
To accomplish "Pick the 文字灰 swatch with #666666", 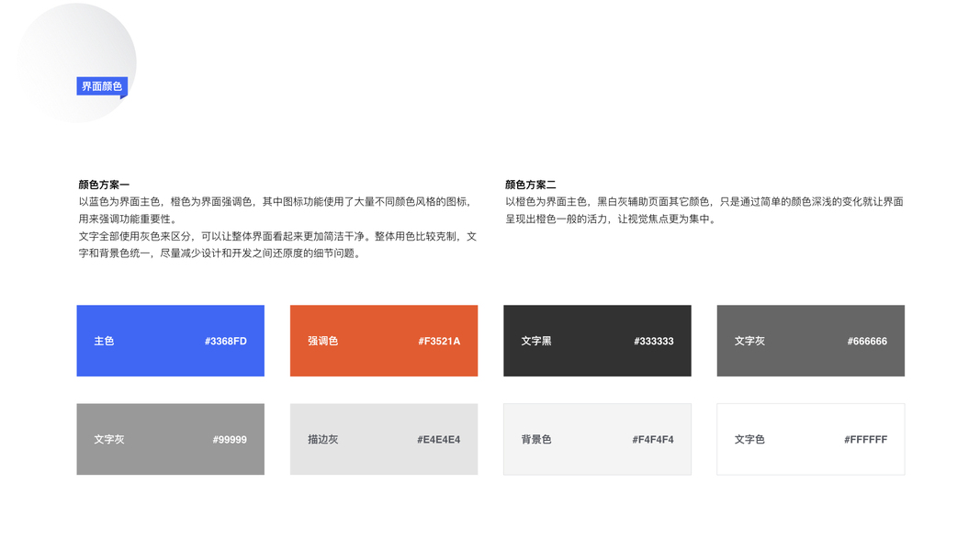I will click(x=811, y=341).
